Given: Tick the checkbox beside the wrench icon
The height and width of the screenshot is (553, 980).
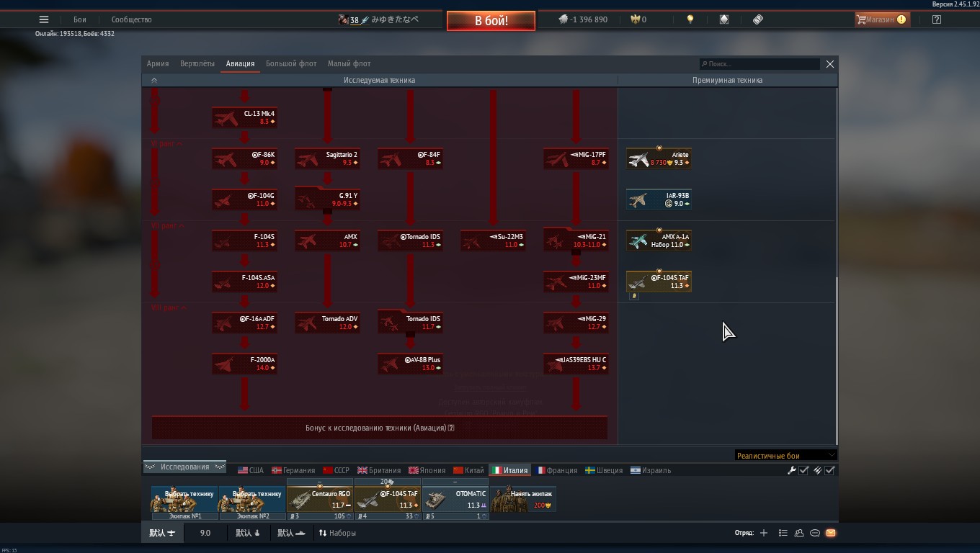Looking at the screenshot, I should (804, 470).
